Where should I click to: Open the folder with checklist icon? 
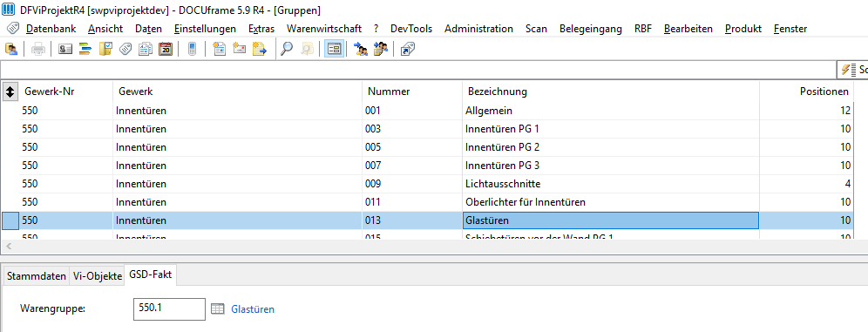coord(105,50)
